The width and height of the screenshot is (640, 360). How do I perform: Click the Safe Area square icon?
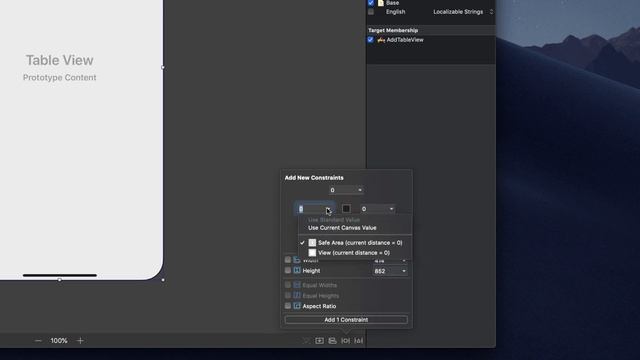pos(312,242)
